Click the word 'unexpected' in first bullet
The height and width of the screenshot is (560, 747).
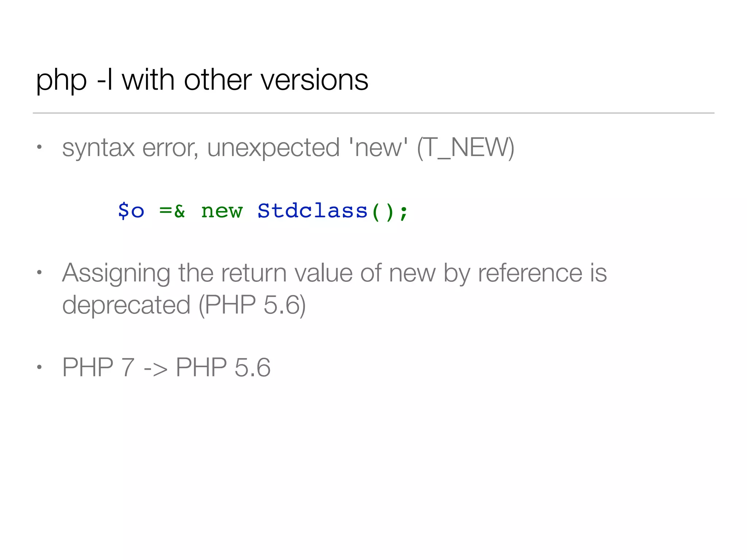[274, 148]
